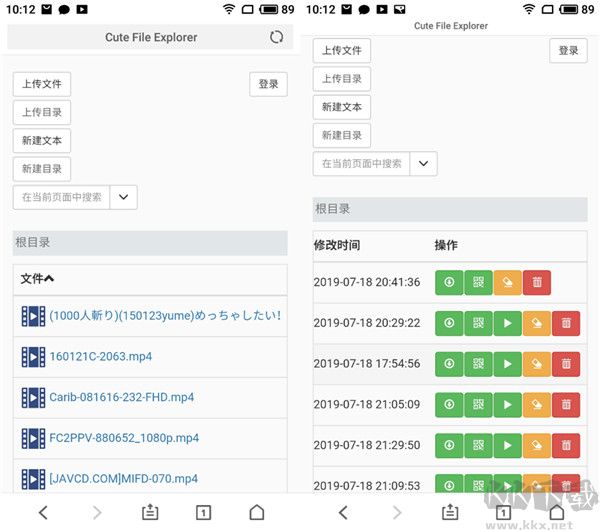Delete the file modified at 20:41:36
The height and width of the screenshot is (532, 600).
[537, 282]
